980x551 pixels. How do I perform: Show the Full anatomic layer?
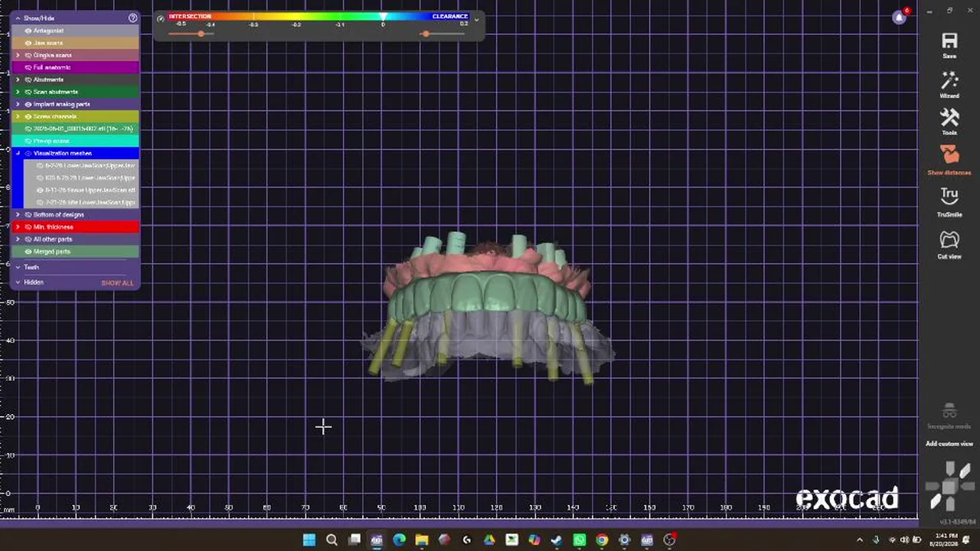[28, 67]
